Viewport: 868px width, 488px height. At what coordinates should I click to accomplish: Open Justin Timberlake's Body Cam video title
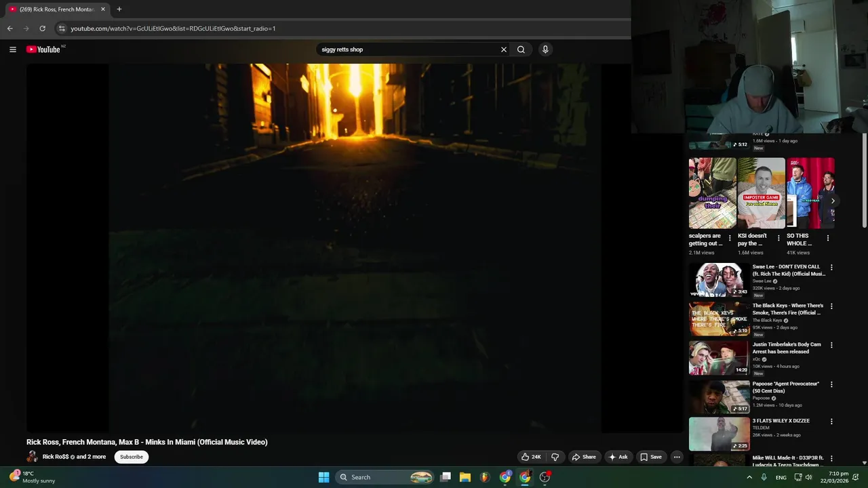787,348
